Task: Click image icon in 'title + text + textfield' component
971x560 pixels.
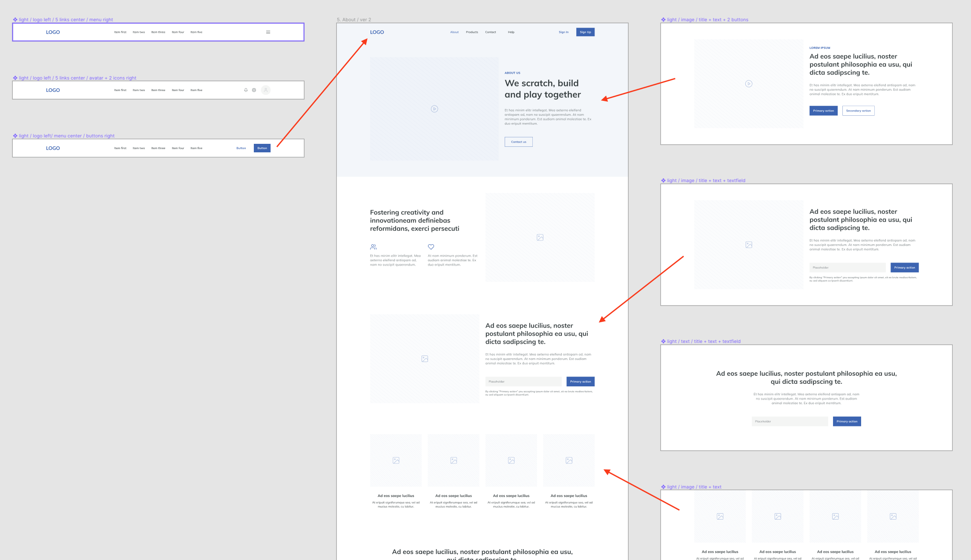Action: (x=749, y=245)
